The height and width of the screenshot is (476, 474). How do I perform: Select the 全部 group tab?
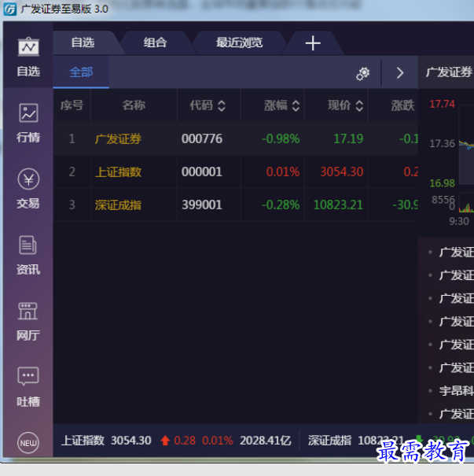click(81, 72)
